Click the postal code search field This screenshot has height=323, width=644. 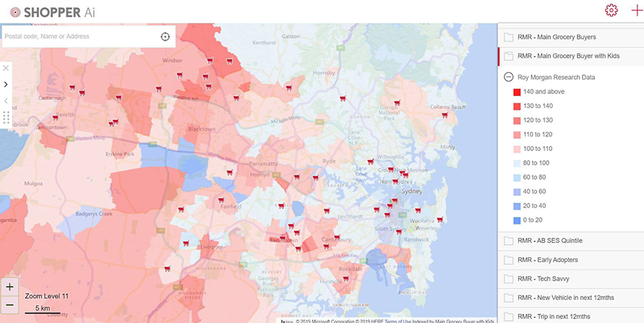coord(79,37)
